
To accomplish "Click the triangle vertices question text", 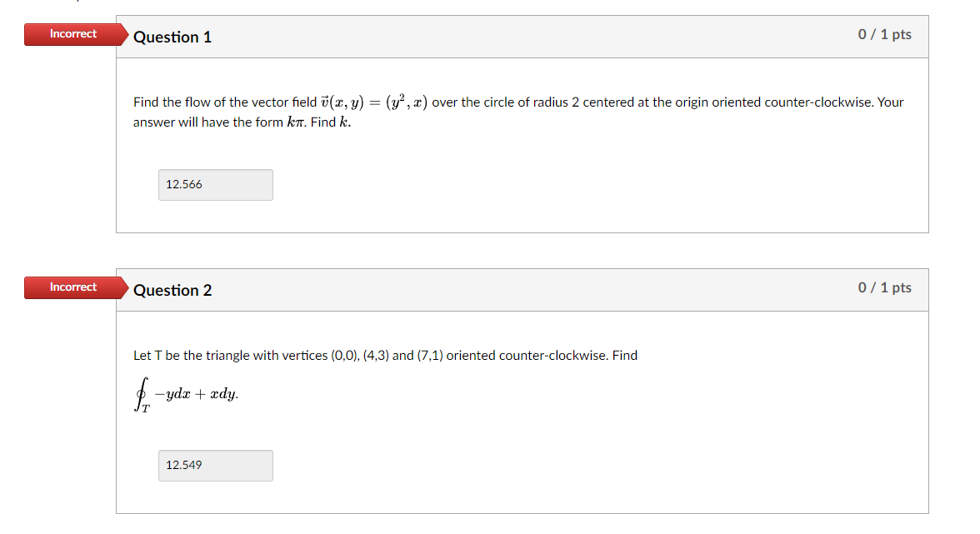I will pos(384,355).
